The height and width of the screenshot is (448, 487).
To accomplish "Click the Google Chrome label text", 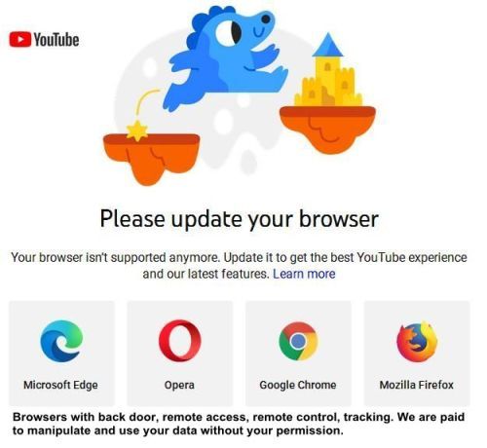I will [x=298, y=385].
